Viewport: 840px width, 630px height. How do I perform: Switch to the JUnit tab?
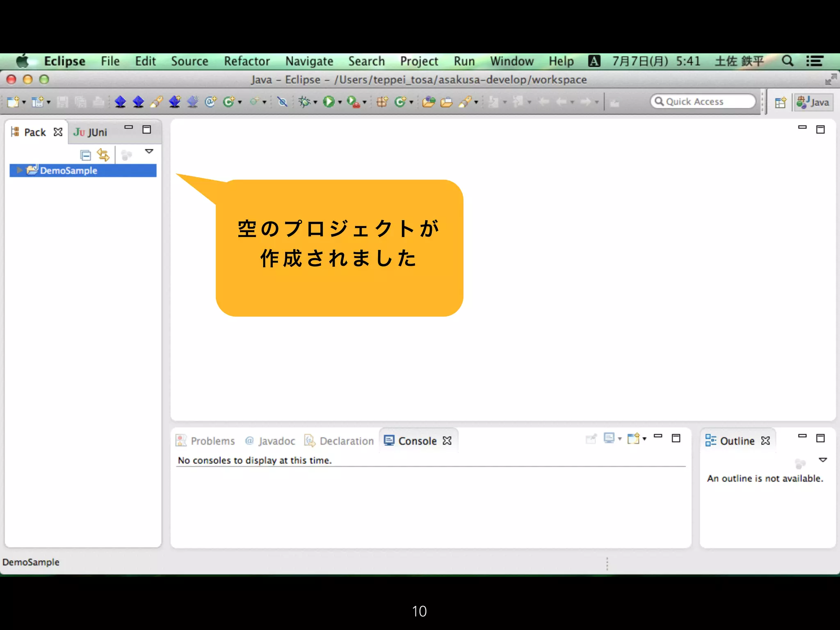click(x=90, y=132)
